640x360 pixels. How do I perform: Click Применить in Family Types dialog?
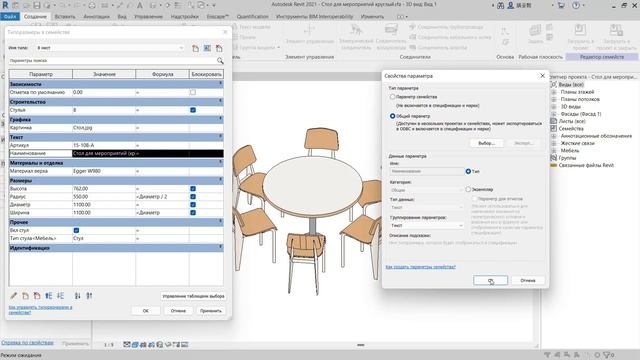tap(211, 311)
